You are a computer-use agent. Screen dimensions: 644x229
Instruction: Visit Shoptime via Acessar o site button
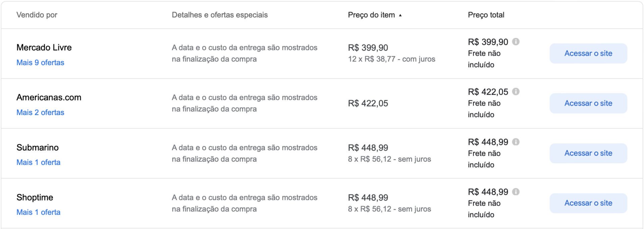click(588, 203)
